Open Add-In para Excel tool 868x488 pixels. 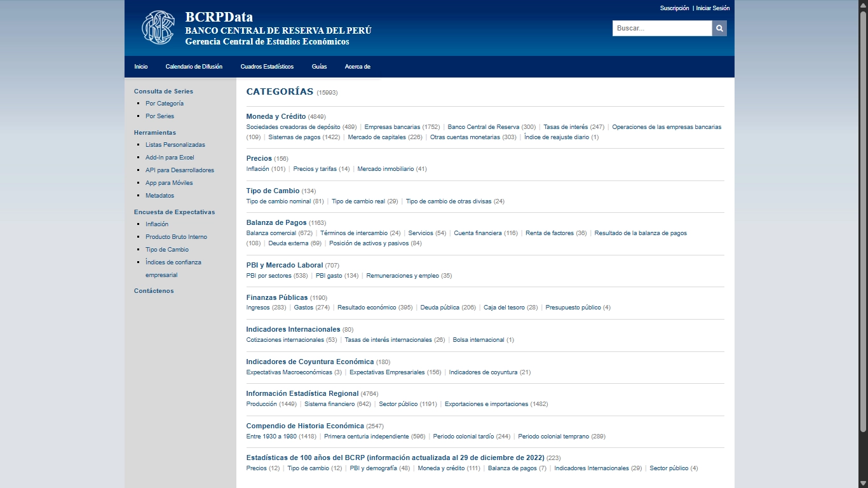(170, 158)
